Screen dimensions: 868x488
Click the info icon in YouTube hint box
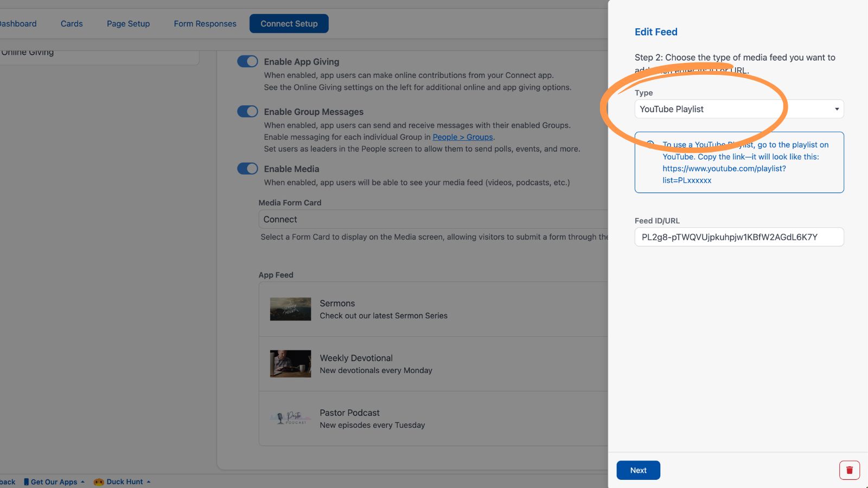[650, 144]
